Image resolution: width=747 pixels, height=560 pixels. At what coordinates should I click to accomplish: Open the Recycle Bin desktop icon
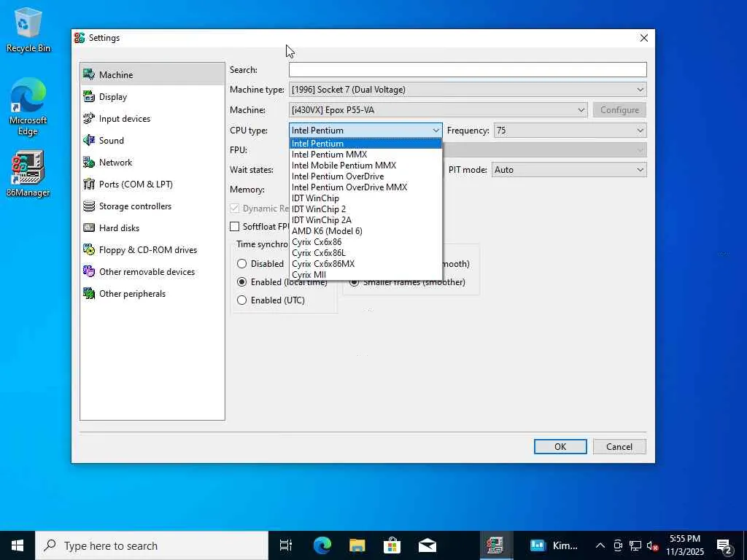[x=28, y=29]
